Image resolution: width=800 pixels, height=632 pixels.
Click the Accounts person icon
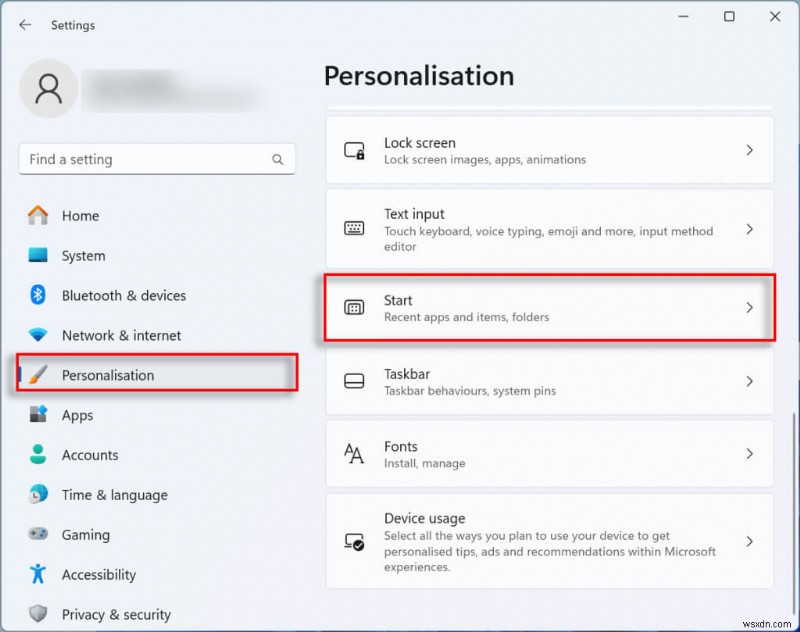pyautogui.click(x=38, y=454)
